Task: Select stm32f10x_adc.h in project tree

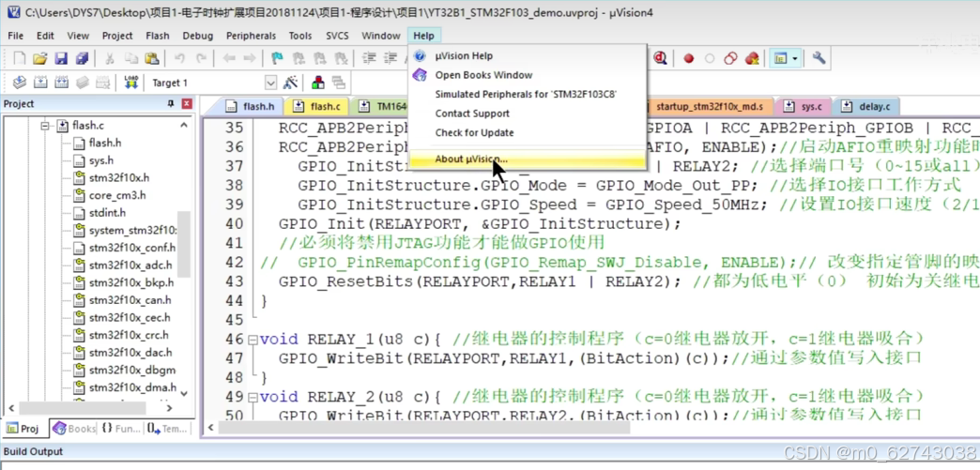Action: click(x=130, y=265)
